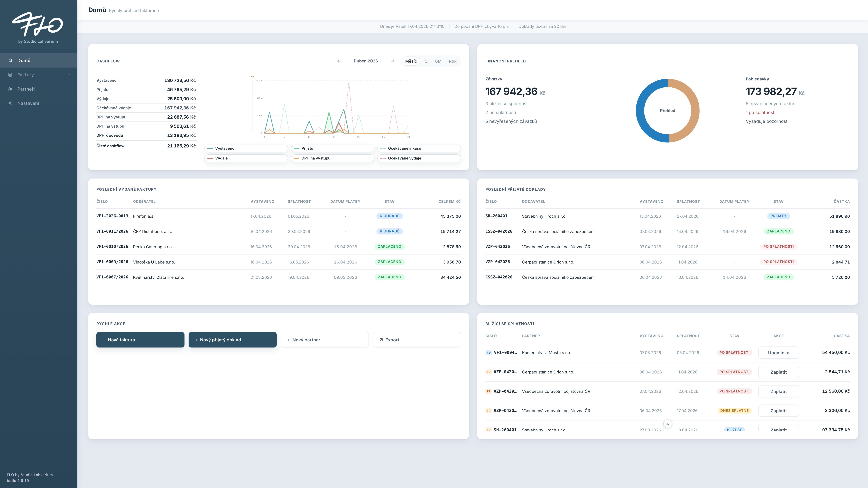This screenshot has height=488, width=868.
Task: Go to the next month with the right arrow
Action: pyautogui.click(x=393, y=61)
